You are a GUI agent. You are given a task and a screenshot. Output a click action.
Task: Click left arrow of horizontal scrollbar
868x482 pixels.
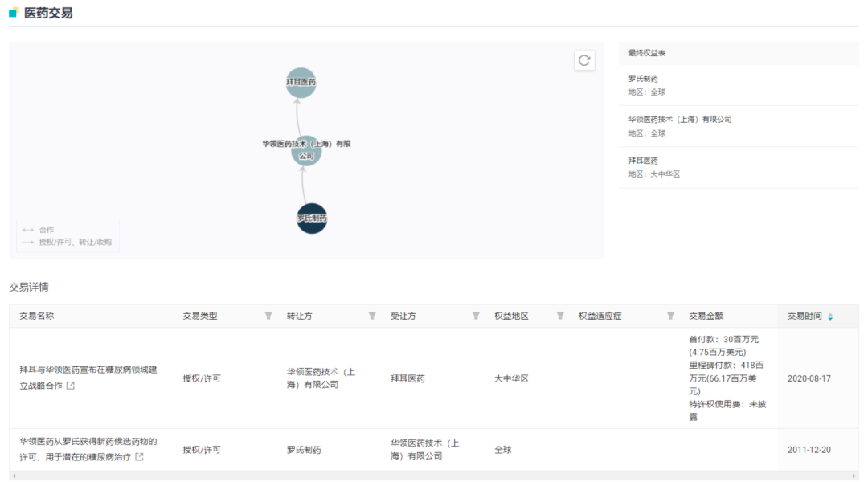14,476
